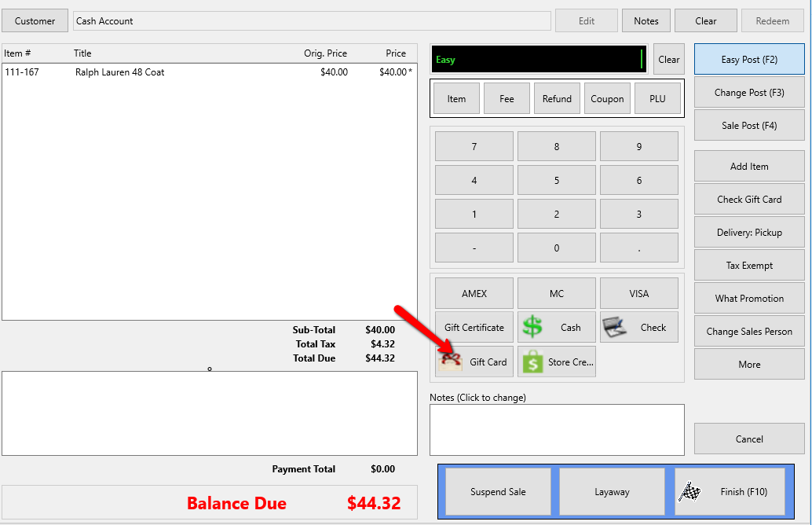Select the 111-167 item number cell

22,72
